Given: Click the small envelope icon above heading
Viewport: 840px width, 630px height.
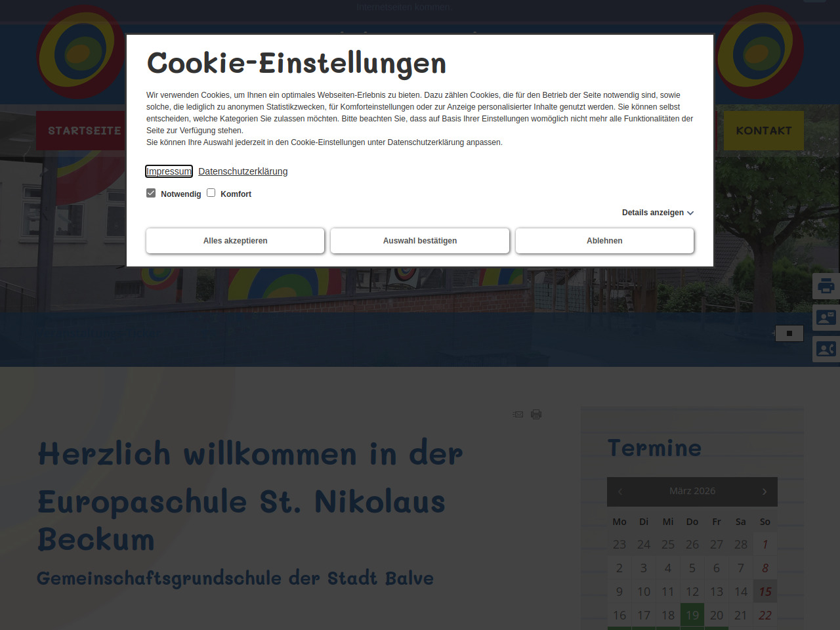Looking at the screenshot, I should coord(518,414).
